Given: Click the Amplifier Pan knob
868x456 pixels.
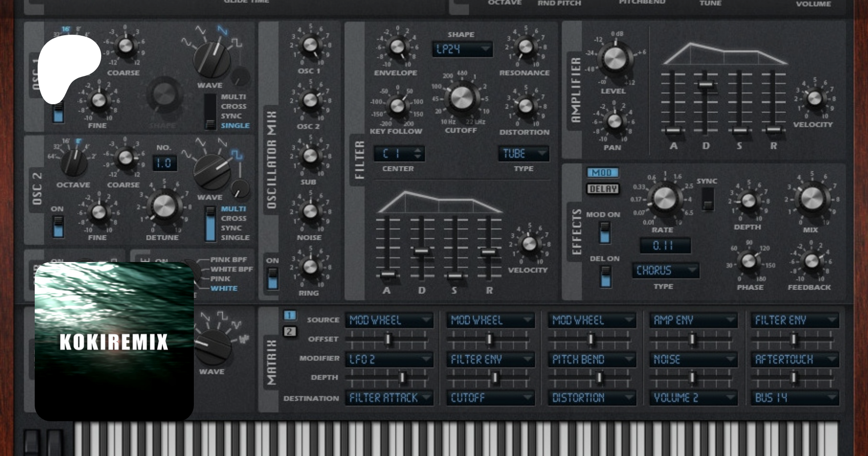Looking at the screenshot, I should click(614, 121).
